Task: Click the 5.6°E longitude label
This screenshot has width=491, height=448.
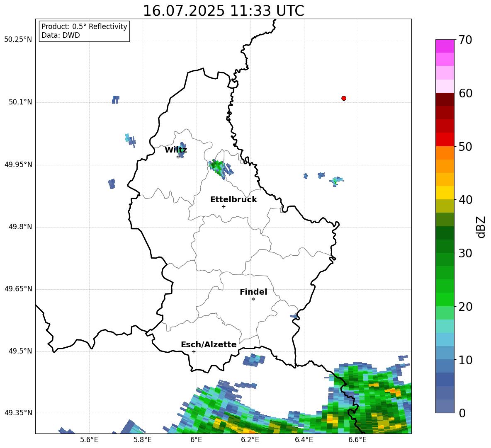Action: point(89,440)
